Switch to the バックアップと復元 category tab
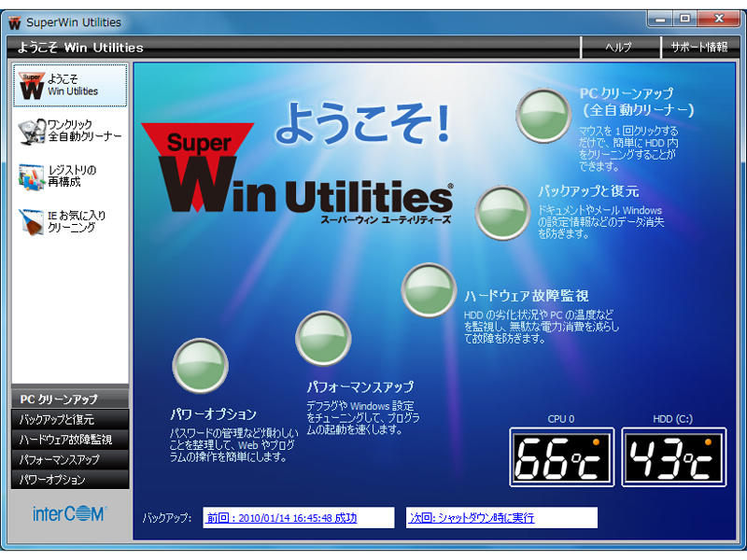Image resolution: width=747 pixels, height=560 pixels. 70,419
